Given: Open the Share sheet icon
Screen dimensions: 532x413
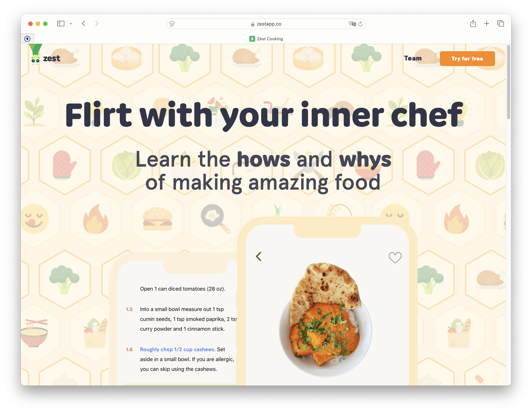Looking at the screenshot, I should 473,24.
